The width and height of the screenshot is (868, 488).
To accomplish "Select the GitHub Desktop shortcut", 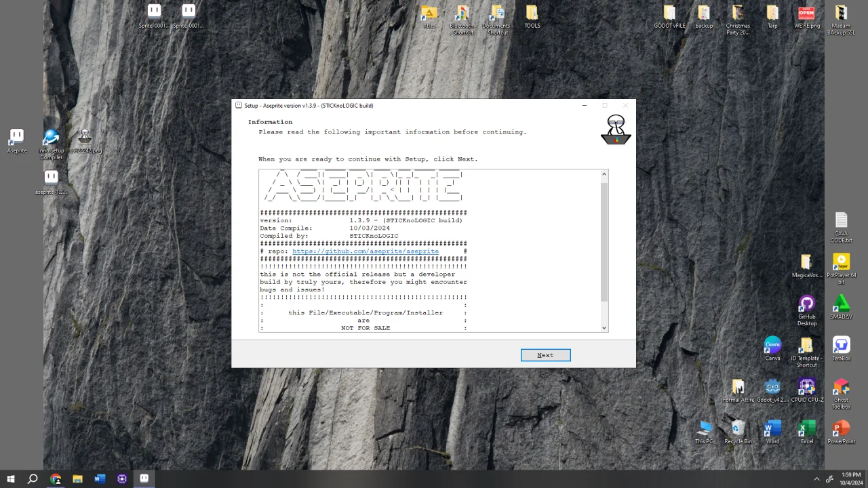I will (806, 311).
